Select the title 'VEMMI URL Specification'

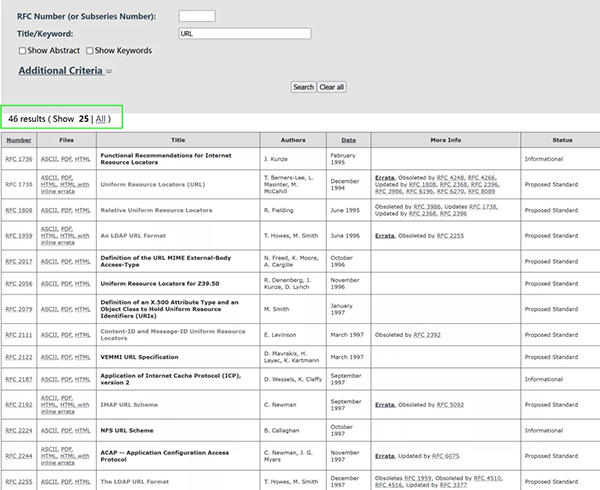[139, 357]
